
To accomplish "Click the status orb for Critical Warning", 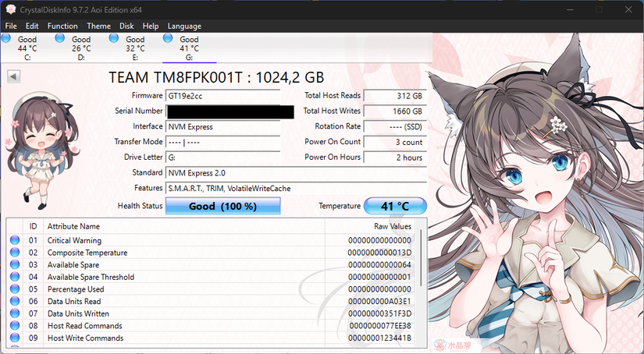I will (x=15, y=240).
